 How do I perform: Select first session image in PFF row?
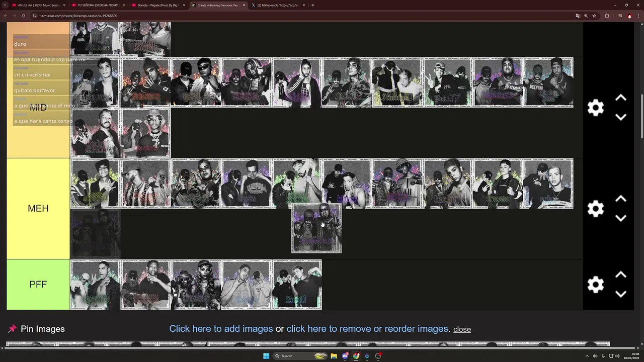[96, 285]
